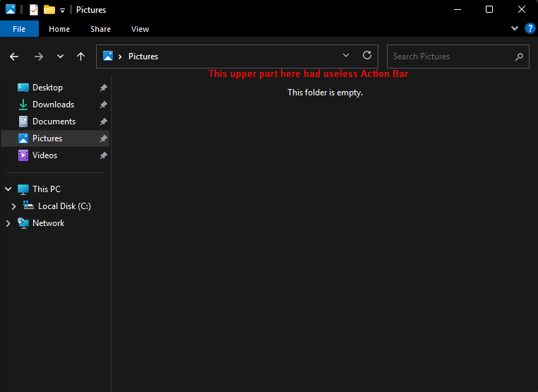Click the pin icon next to Pictures
538x392 pixels.
103,138
